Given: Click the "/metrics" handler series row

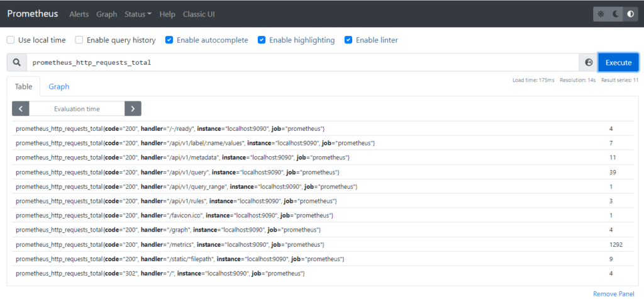Looking at the screenshot, I should (323, 245).
